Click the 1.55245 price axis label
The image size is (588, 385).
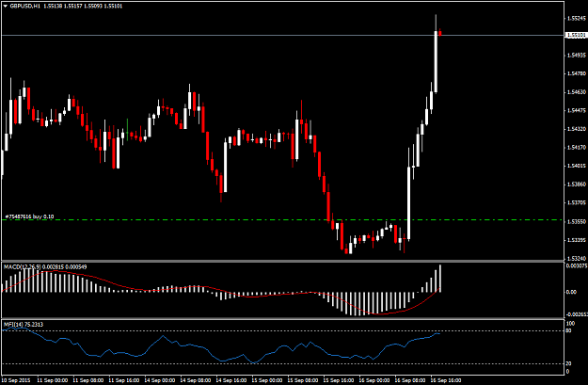pyautogui.click(x=577, y=18)
